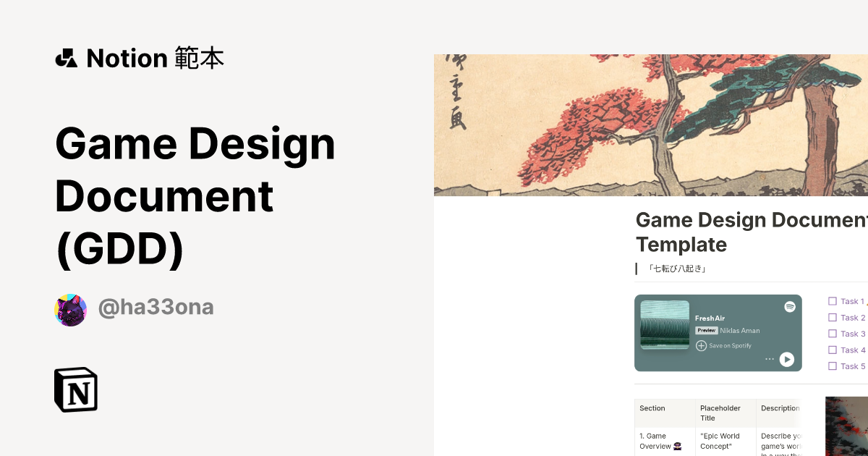868x456 pixels.
Task: Check the Task 1 checkbox
Action: (832, 301)
